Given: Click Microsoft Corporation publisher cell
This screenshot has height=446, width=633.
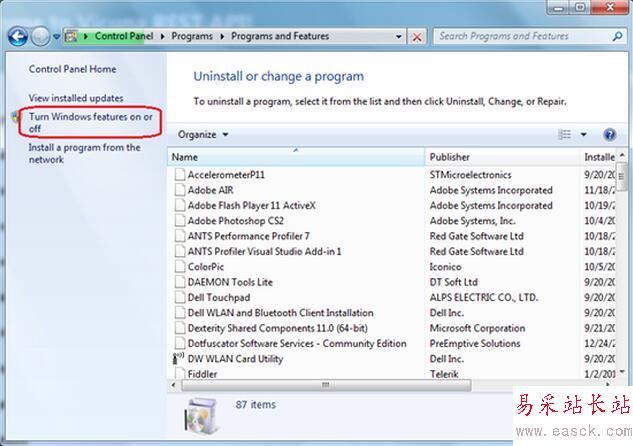Looking at the screenshot, I should 477,328.
